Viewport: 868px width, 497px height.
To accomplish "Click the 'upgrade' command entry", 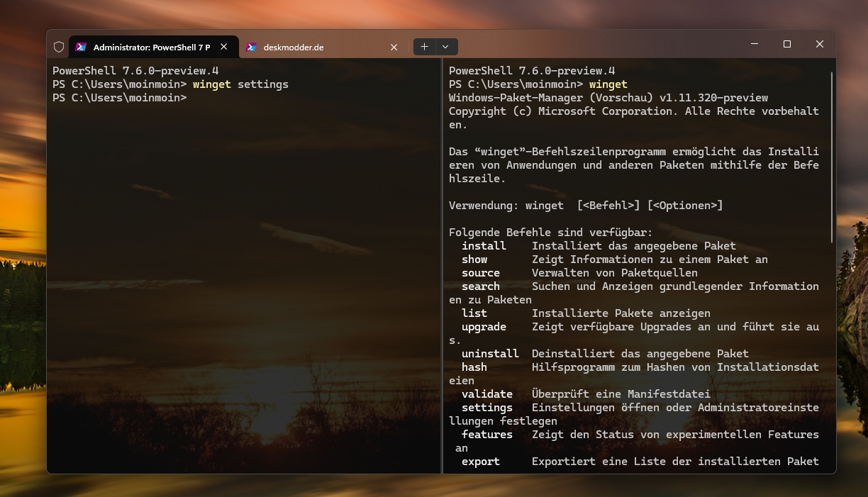I will click(484, 327).
